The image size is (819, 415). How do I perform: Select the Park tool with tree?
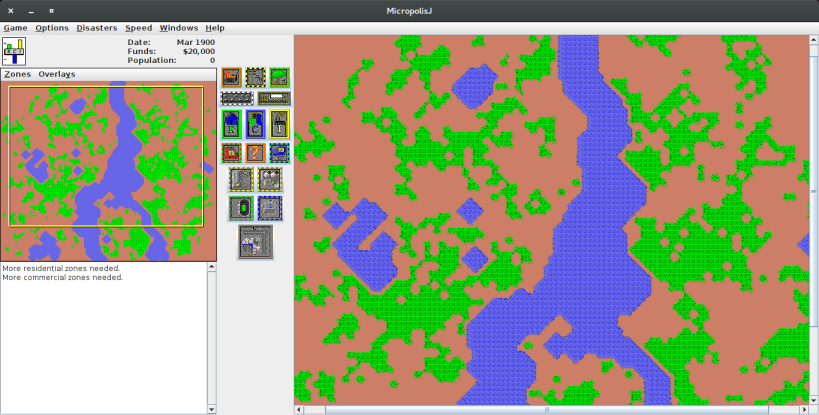[x=279, y=77]
